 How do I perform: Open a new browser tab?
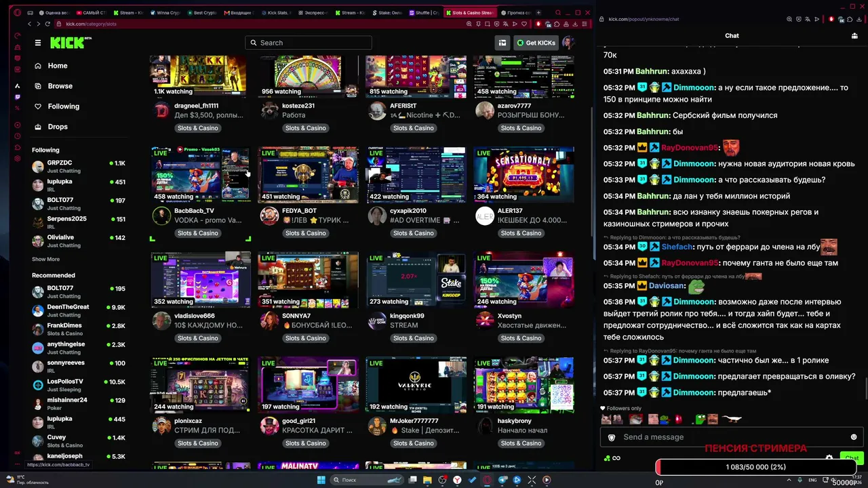coord(538,12)
